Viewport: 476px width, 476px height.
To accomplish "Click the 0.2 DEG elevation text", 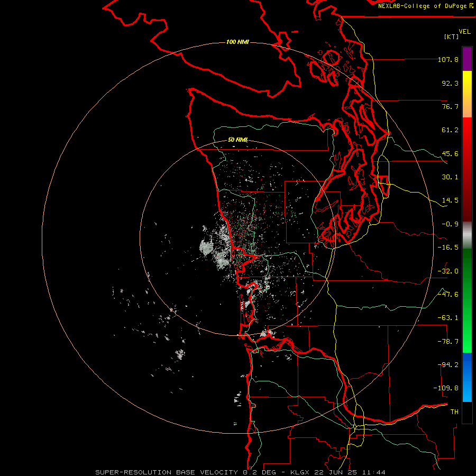I will [259, 472].
